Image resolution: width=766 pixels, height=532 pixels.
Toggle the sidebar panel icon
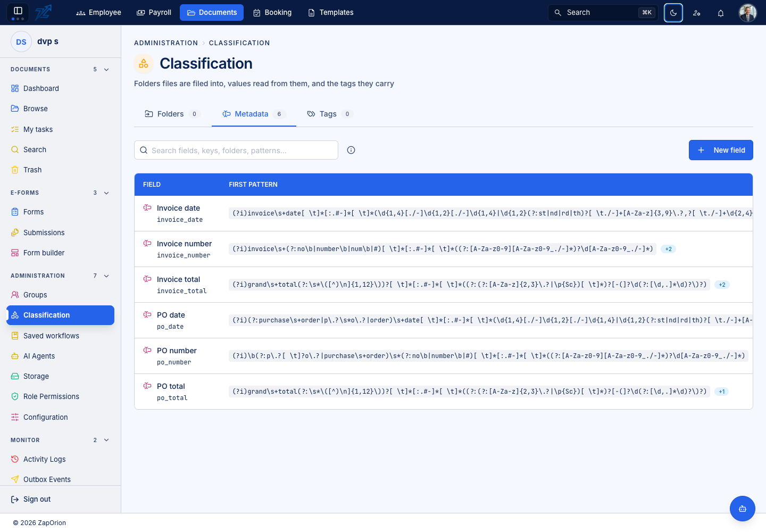click(x=18, y=12)
